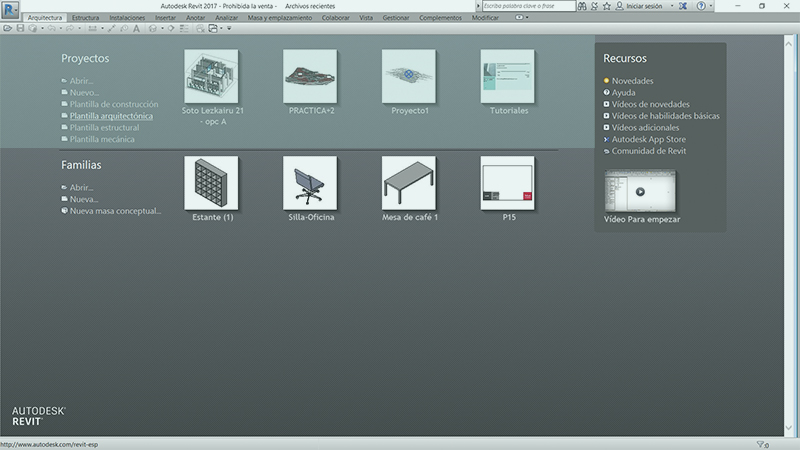Click the scrollbar down arrow
800x450 pixels.
(788, 428)
